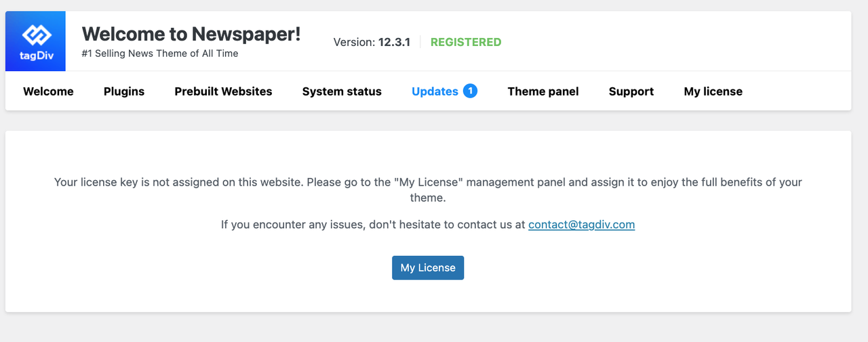Click the tagDiv logo icon
Image resolution: width=868 pixels, height=342 pixels.
click(x=35, y=41)
